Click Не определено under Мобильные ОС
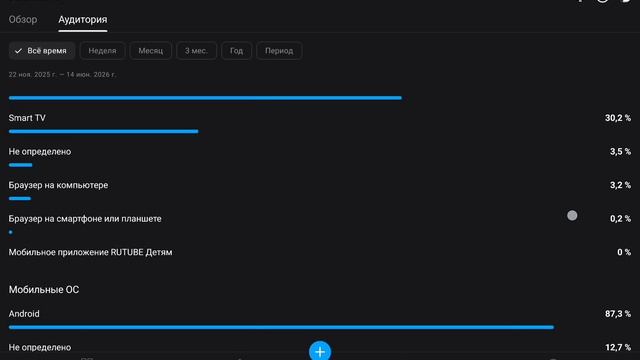This screenshot has height=360, width=640. pos(40,347)
